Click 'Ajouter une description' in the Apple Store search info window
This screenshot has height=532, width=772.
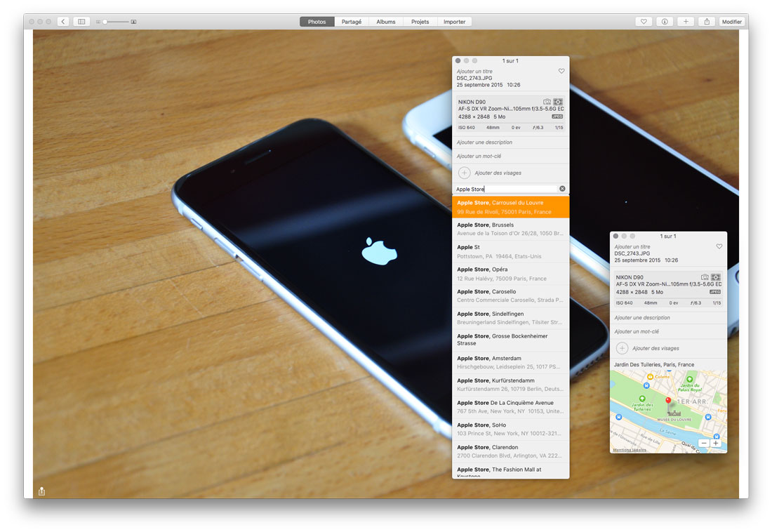484,142
